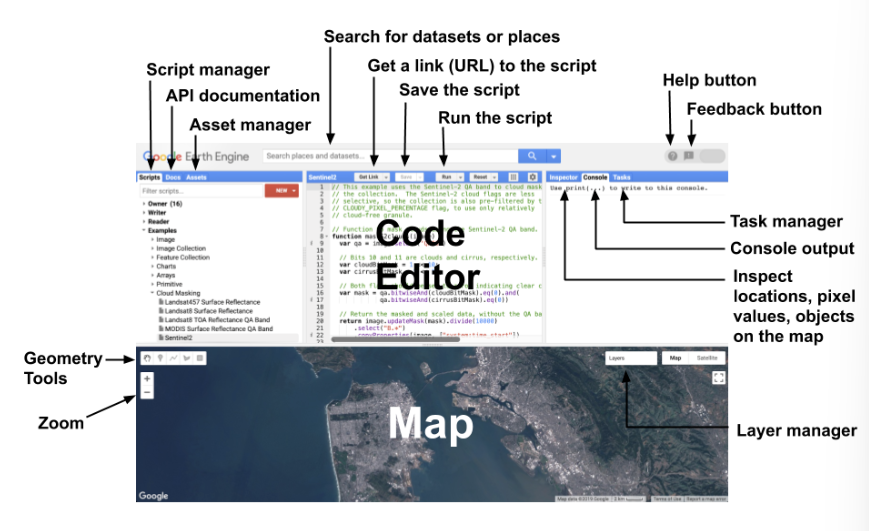
Task: Open the Feedback icon in header
Action: click(689, 156)
